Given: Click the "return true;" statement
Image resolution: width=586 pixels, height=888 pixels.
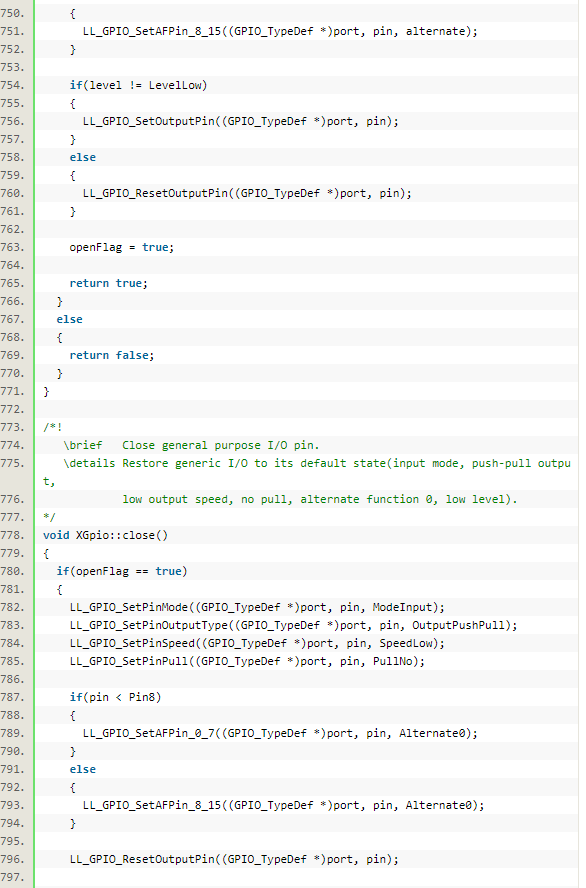Looking at the screenshot, I should [x=109, y=283].
